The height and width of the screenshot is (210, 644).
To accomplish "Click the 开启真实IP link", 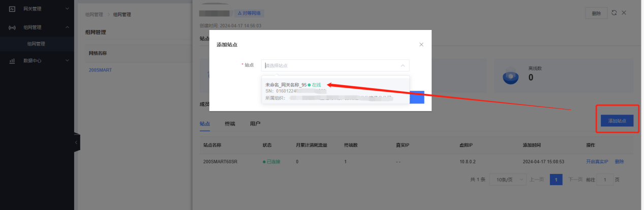I will click(x=597, y=161).
